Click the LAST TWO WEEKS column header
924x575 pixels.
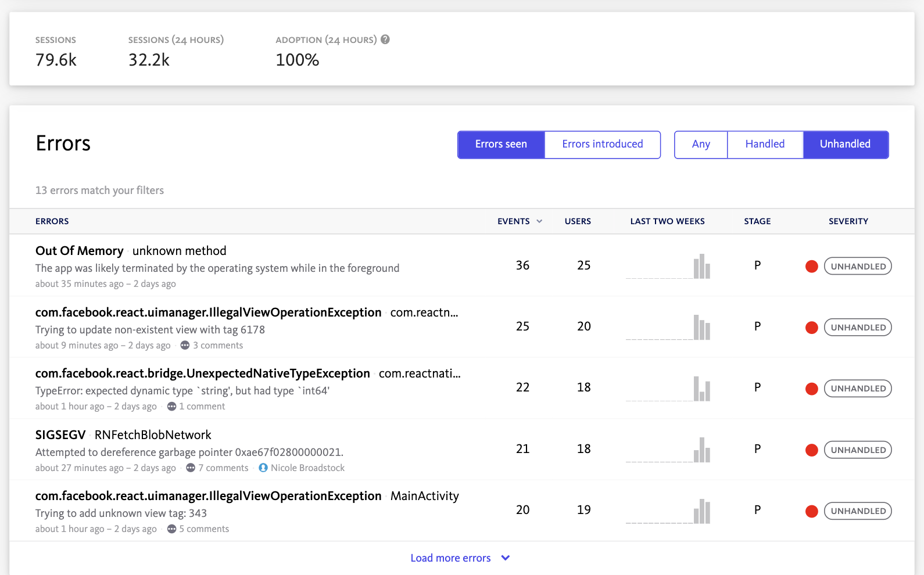(667, 221)
